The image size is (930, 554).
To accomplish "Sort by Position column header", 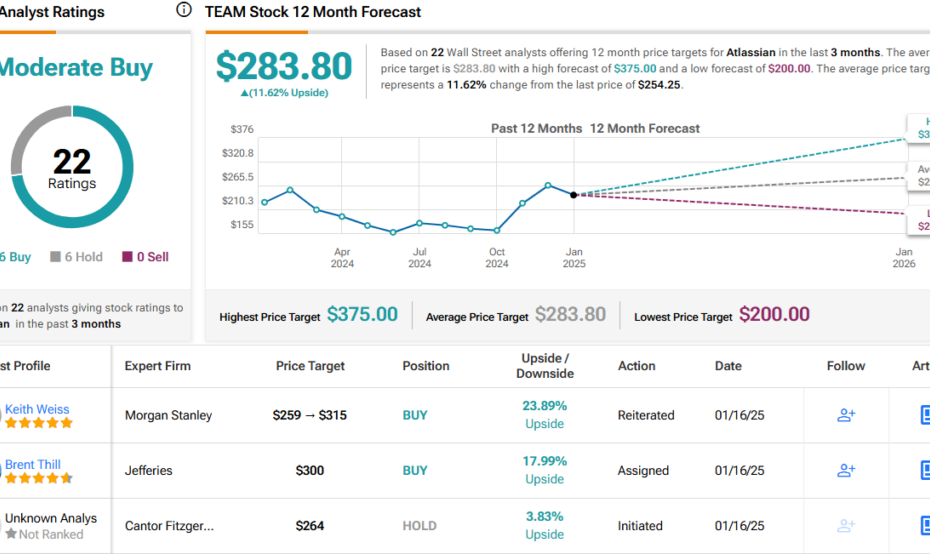I will point(426,366).
